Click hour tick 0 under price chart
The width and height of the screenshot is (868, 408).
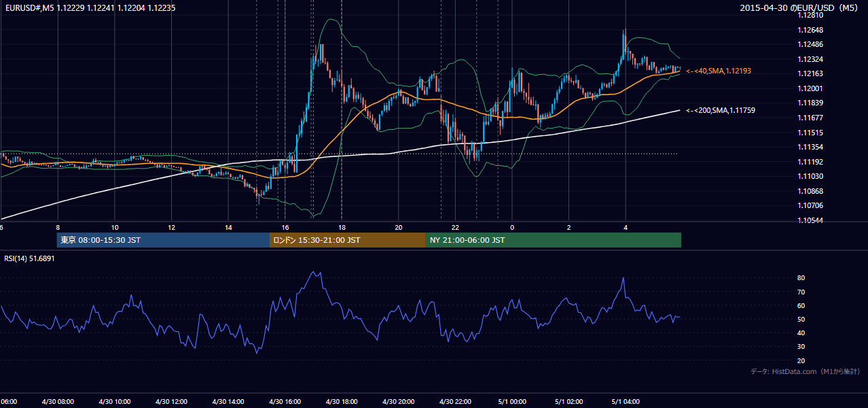pyautogui.click(x=512, y=227)
